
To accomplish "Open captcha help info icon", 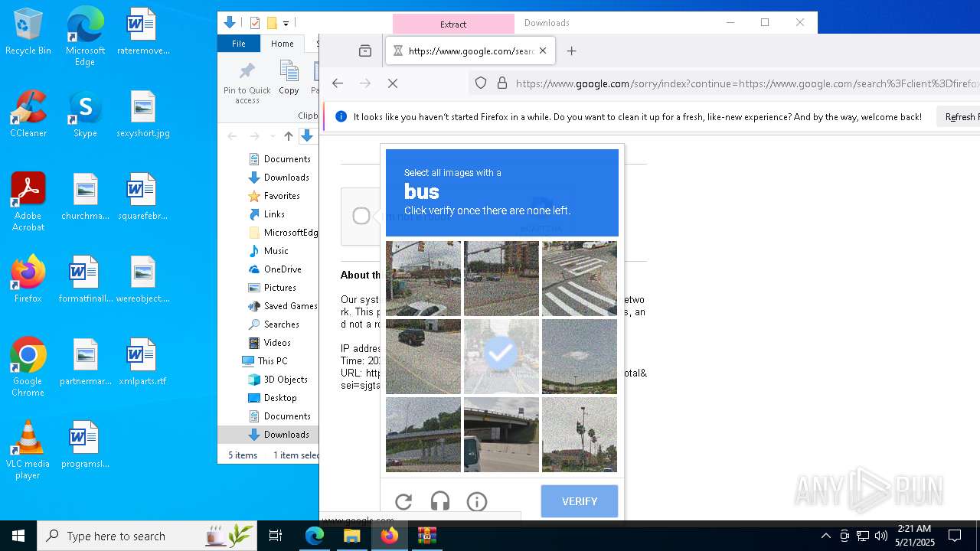I will click(x=477, y=502).
